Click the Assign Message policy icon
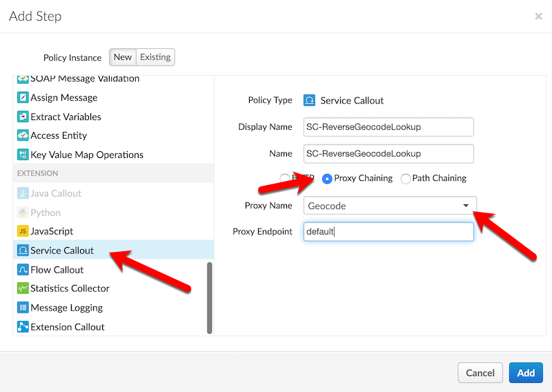 tap(23, 97)
